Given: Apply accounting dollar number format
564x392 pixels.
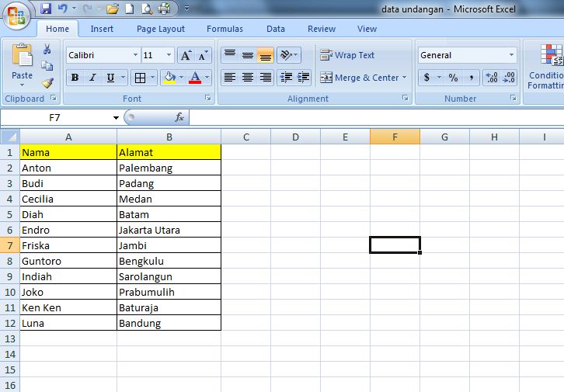Looking at the screenshot, I should coord(426,78).
